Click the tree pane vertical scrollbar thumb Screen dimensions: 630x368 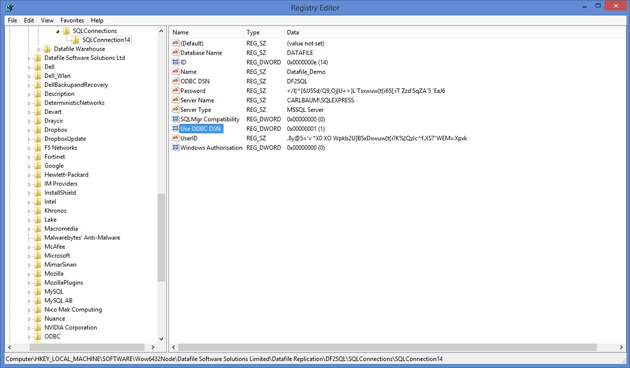pyautogui.click(x=162, y=237)
